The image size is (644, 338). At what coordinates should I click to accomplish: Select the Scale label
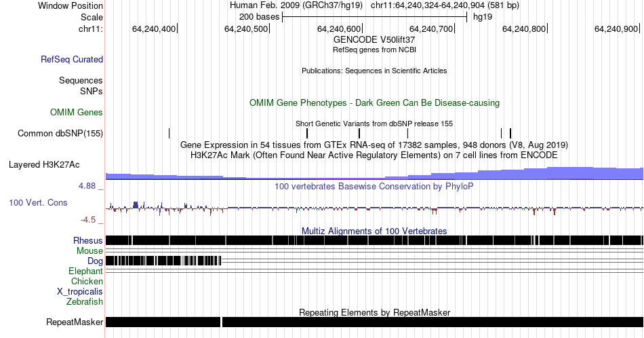(x=92, y=17)
